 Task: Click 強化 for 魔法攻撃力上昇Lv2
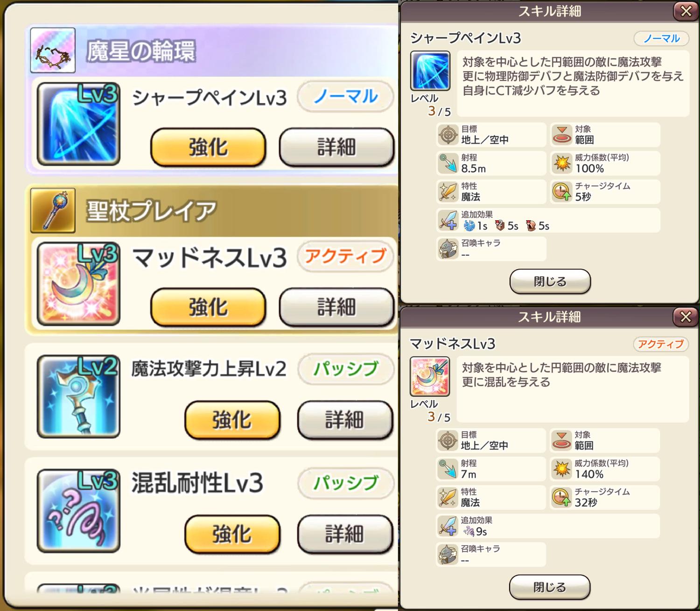[x=232, y=420]
